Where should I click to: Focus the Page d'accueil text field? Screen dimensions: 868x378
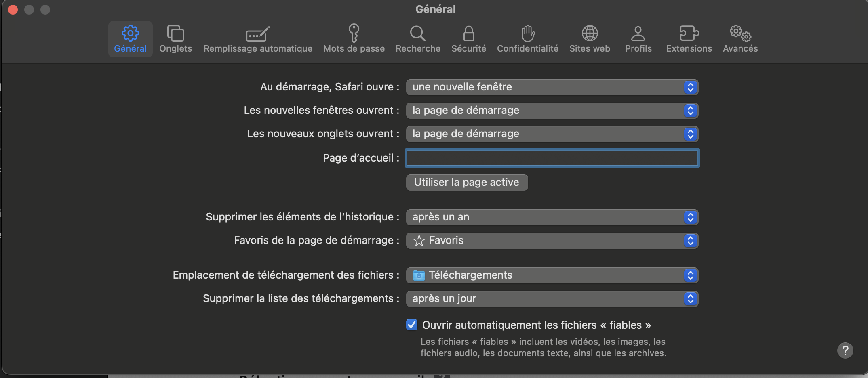552,158
